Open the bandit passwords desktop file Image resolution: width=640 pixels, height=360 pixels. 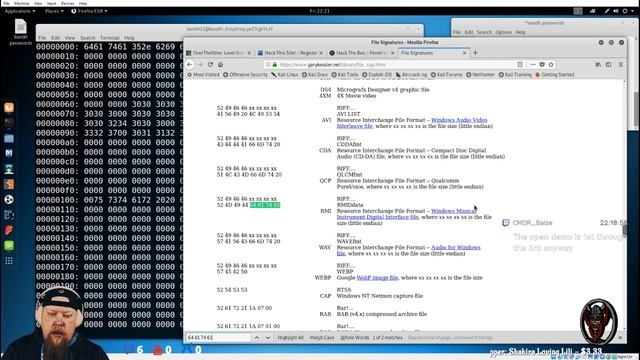[x=20, y=32]
